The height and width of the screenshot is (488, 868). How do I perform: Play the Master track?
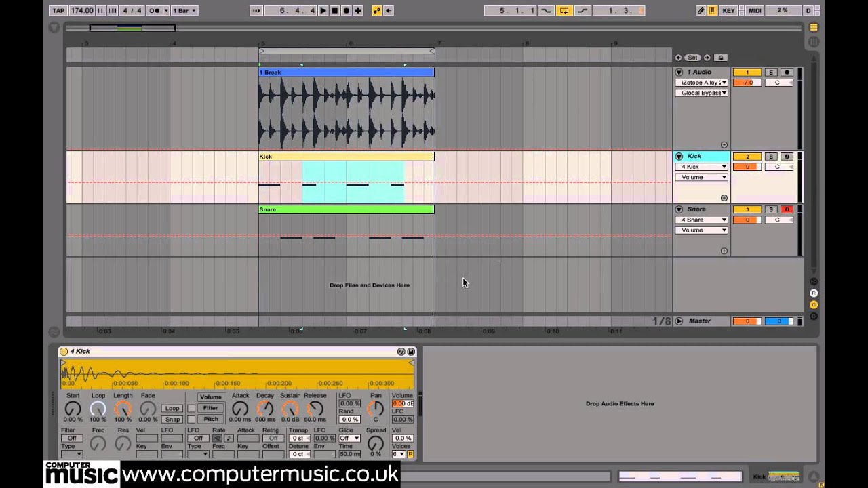679,321
